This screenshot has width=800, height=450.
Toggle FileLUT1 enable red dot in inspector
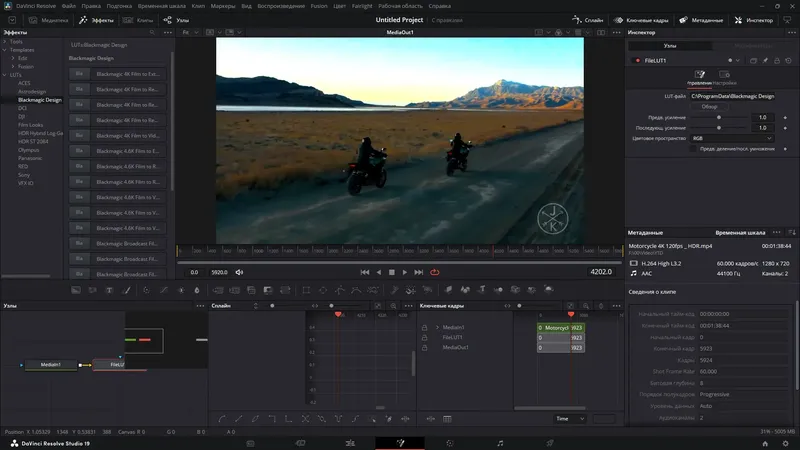(x=637, y=60)
